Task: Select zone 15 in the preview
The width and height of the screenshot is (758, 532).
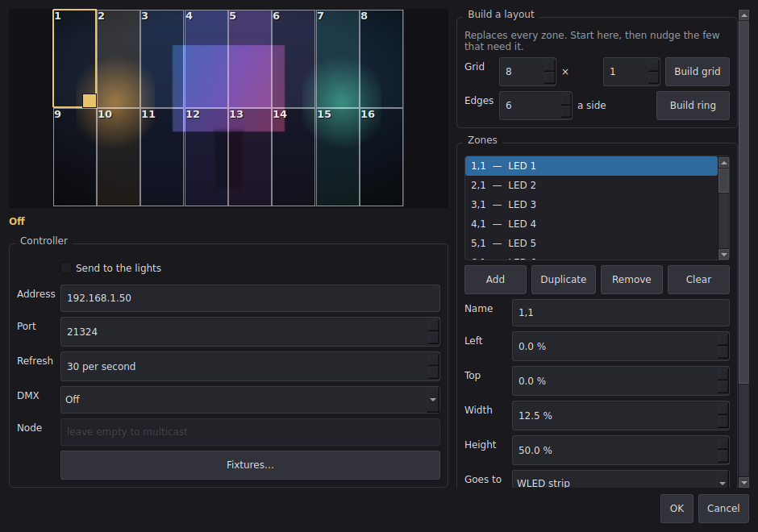Action: (x=338, y=157)
